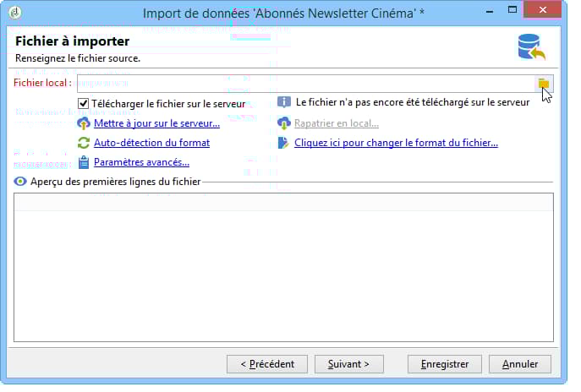Uncheck Télécharger le fichier sur le serveur
This screenshot has height=392, width=581.
(83, 104)
